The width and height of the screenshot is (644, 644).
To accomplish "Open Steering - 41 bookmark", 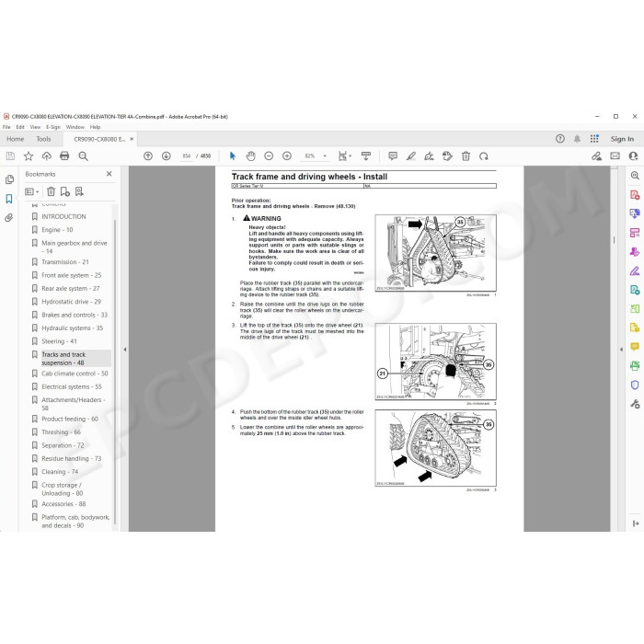I will [59, 341].
